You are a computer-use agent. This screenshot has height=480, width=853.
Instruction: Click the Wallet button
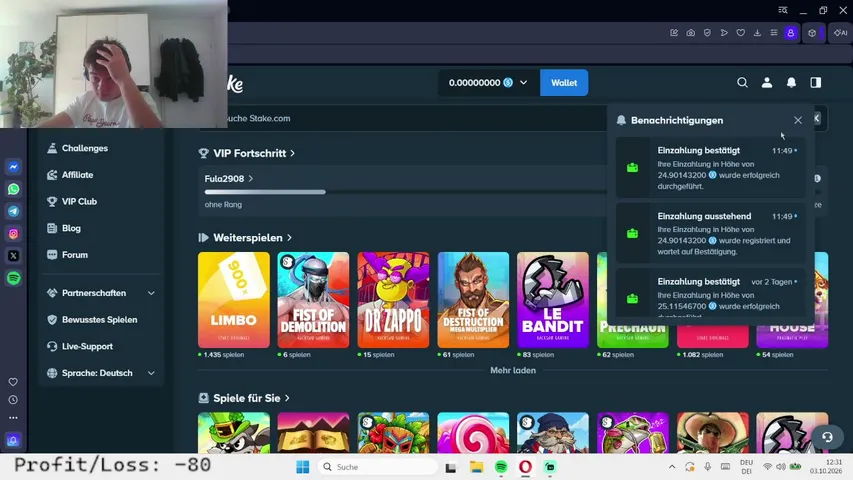pyautogui.click(x=564, y=83)
